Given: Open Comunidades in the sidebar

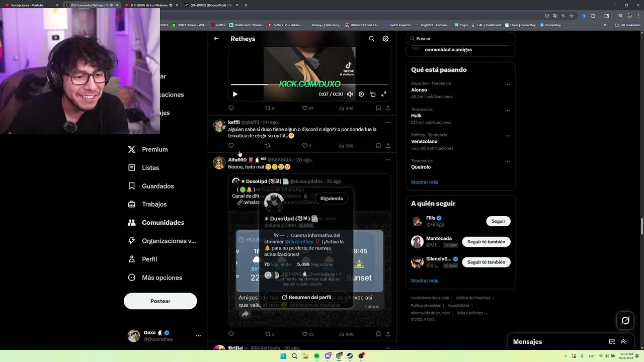Looking at the screenshot, I should (x=156, y=223).
